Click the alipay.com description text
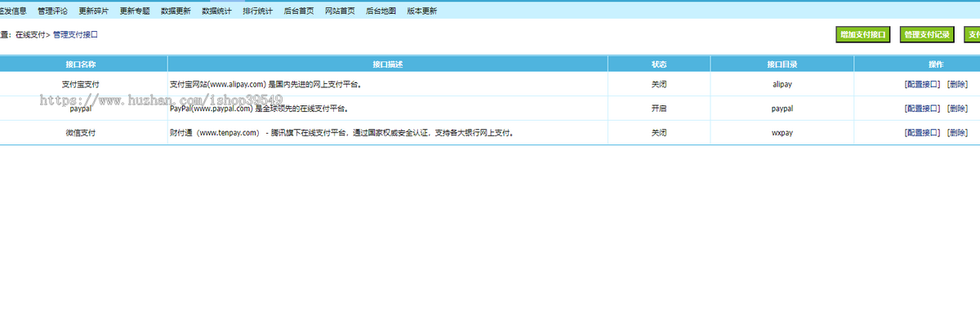The image size is (980, 328). (x=265, y=84)
